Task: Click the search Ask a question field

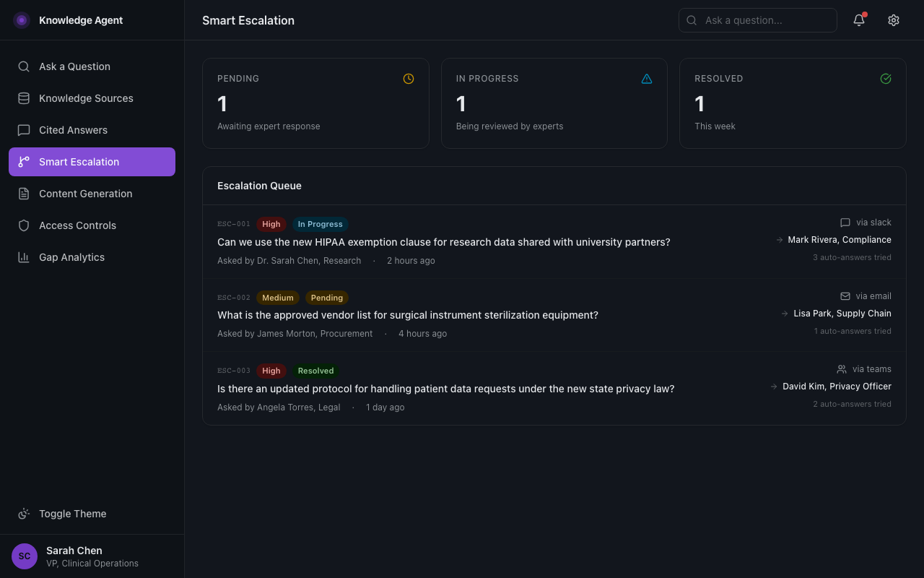Action: point(757,20)
